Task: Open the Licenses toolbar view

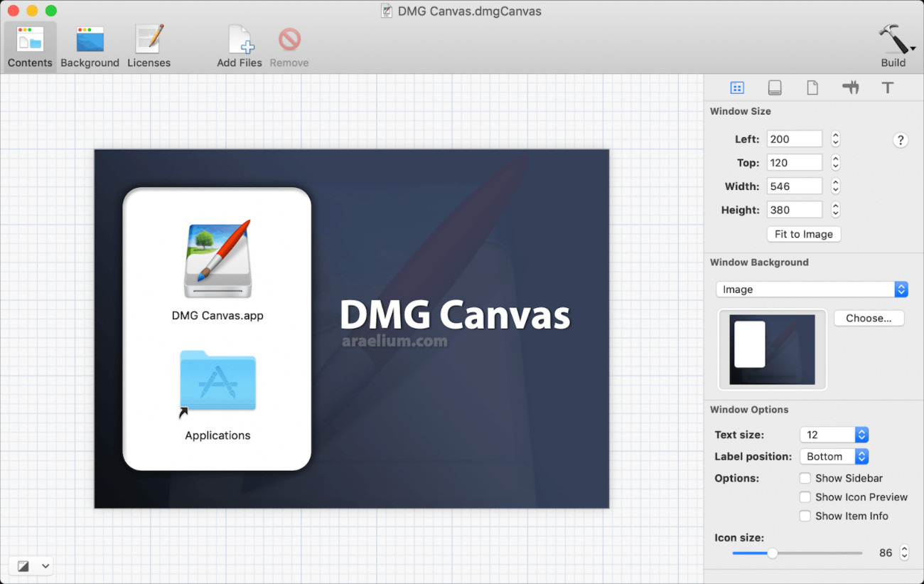Action: [149, 47]
